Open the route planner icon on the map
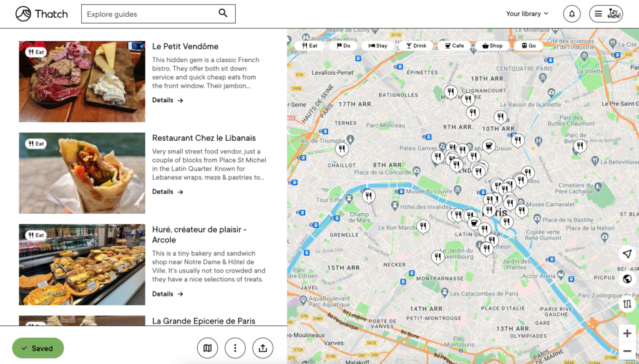This screenshot has width=639, height=364. coord(627,304)
